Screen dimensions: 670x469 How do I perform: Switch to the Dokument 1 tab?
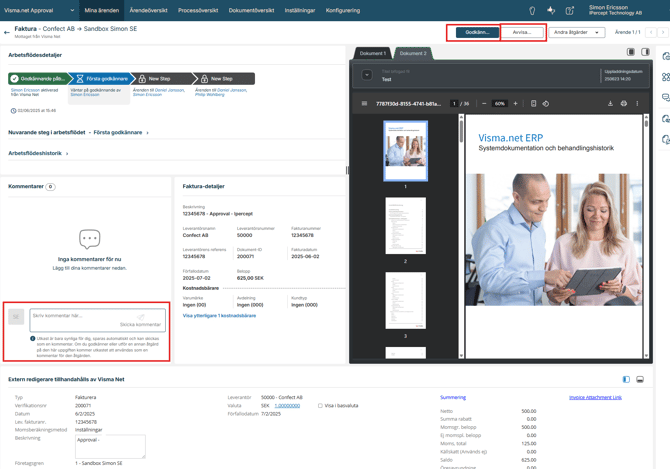coord(373,53)
